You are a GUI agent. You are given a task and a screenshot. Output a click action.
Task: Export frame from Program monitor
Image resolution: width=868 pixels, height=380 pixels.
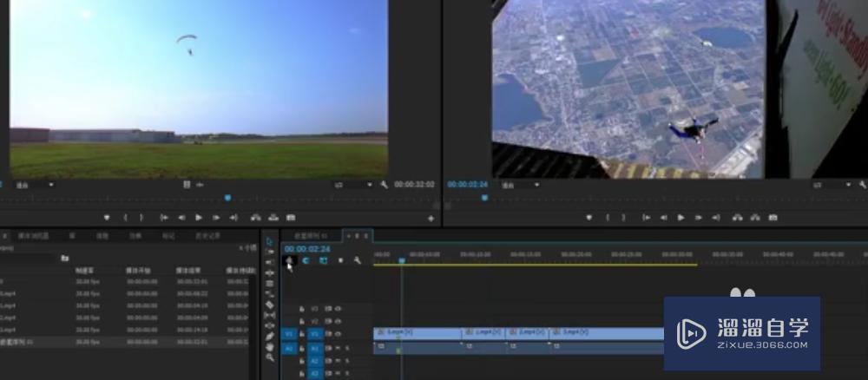[x=773, y=218]
